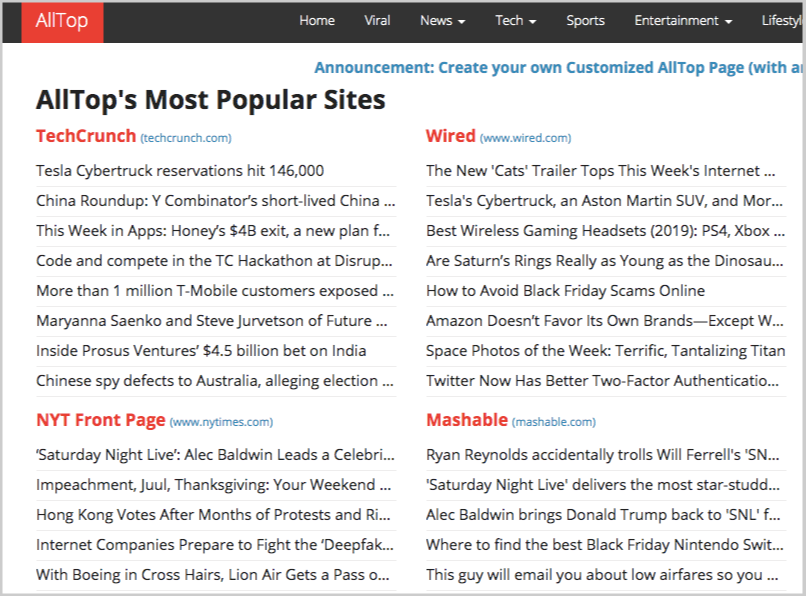Open the NYT Front Page heading

coord(101,420)
